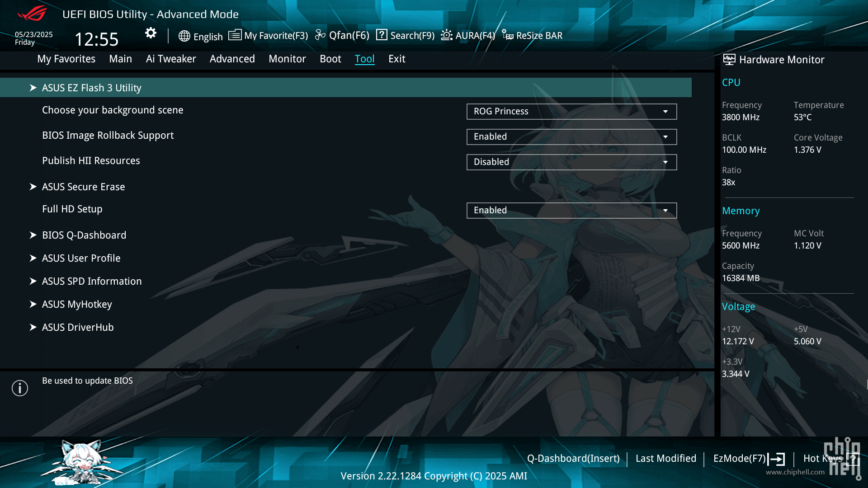Screen dimensions: 868x488
Task: Open ASUS Secure Erase
Action: coord(83,187)
